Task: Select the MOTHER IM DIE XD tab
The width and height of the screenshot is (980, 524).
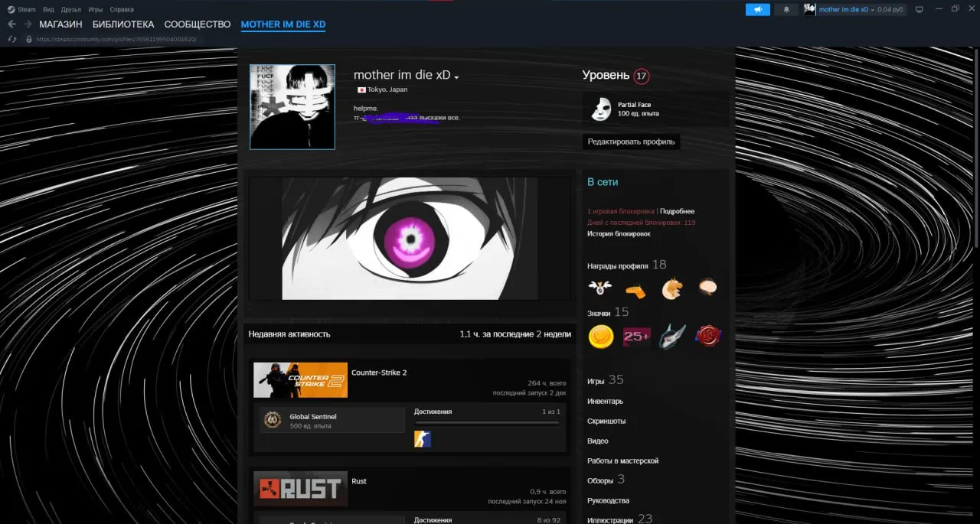Action: click(x=283, y=24)
